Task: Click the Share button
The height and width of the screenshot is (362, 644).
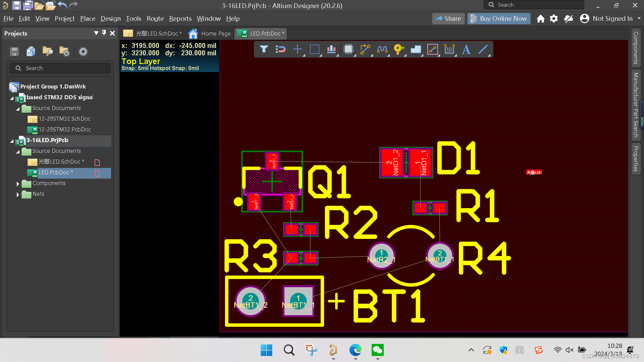Action: [x=448, y=18]
